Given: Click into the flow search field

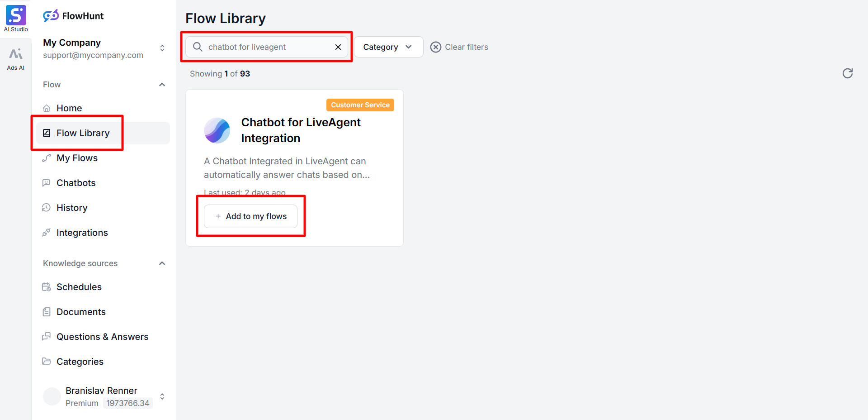Looking at the screenshot, I should point(267,47).
